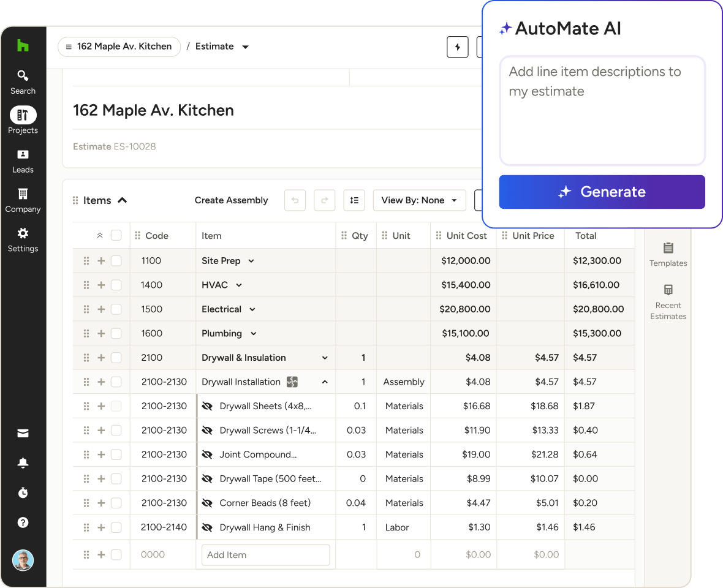Open the Templates side tab

click(x=668, y=254)
